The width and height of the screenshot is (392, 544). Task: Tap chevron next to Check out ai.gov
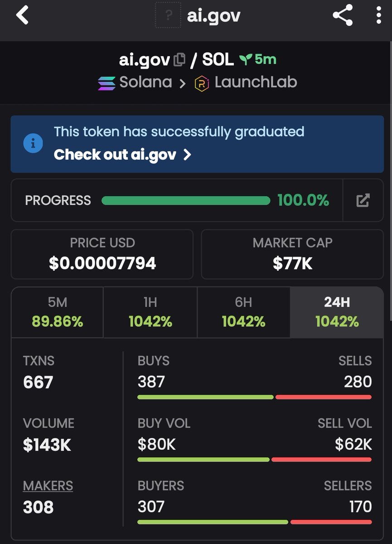click(x=187, y=155)
